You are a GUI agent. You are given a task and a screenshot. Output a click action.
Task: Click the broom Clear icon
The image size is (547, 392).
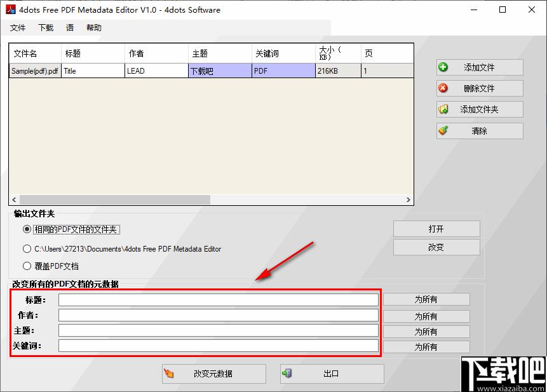point(443,130)
